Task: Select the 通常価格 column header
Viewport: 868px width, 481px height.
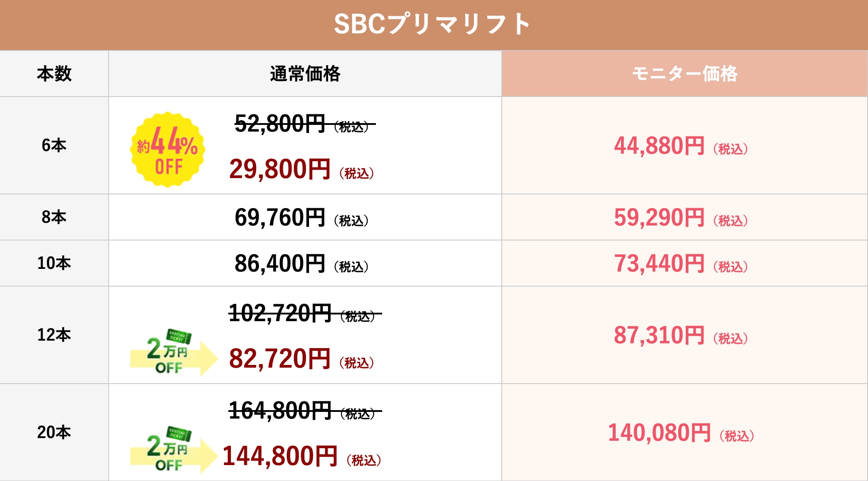Action: [x=305, y=74]
